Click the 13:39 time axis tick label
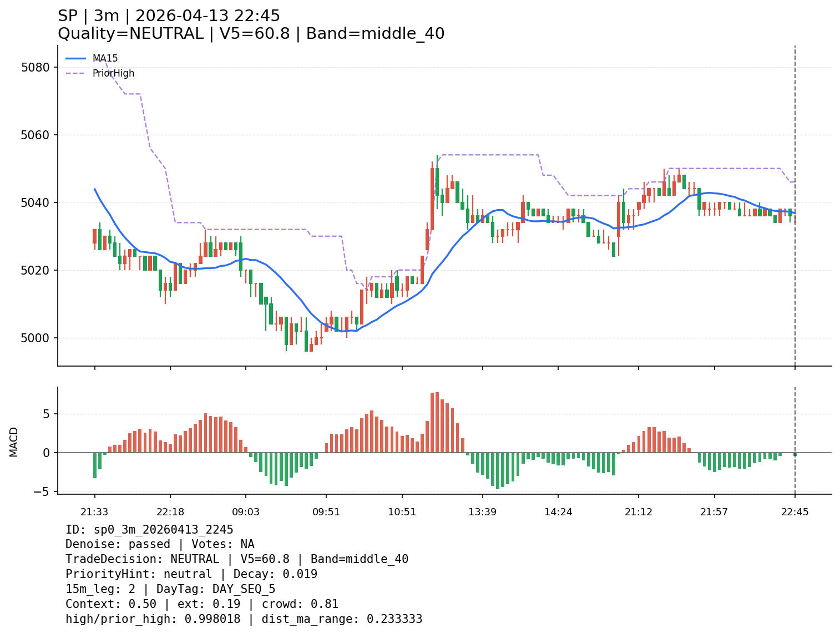 point(482,511)
